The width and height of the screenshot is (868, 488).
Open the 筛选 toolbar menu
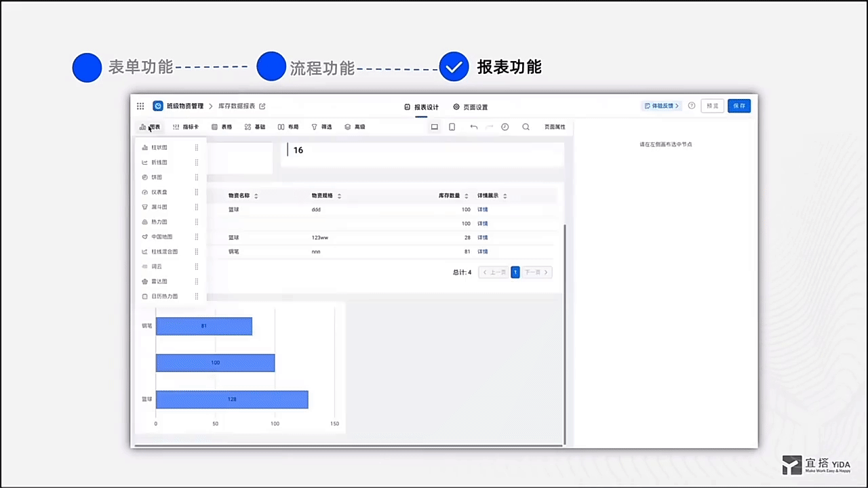[x=321, y=127]
